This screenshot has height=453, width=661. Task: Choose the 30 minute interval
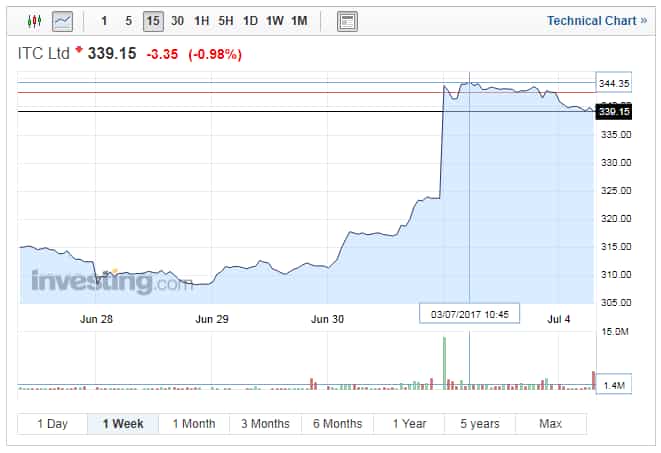tap(177, 21)
